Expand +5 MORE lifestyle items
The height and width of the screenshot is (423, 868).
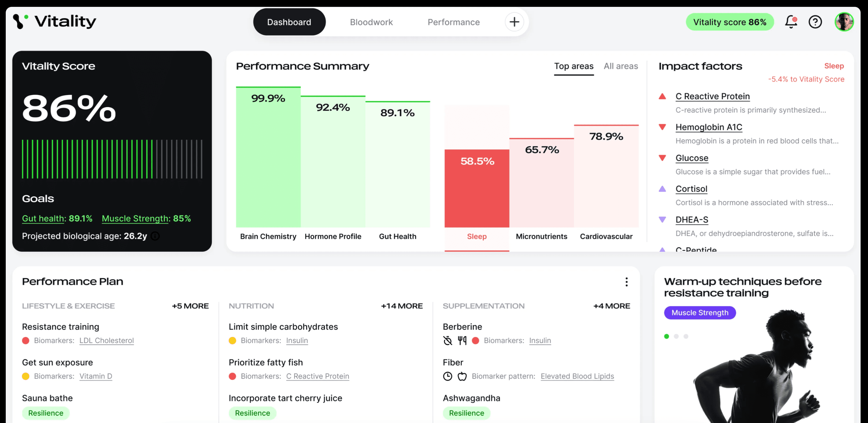pos(190,306)
